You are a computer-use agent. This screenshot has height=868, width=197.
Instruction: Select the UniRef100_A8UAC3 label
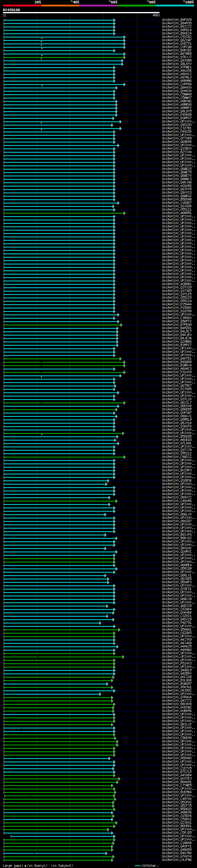point(177,369)
